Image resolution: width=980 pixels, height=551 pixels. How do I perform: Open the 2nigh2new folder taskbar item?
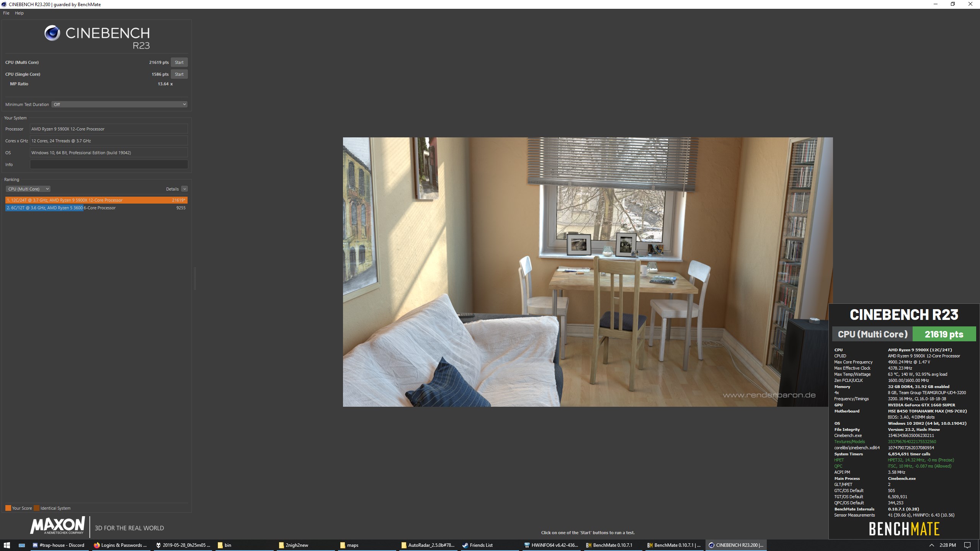click(305, 545)
